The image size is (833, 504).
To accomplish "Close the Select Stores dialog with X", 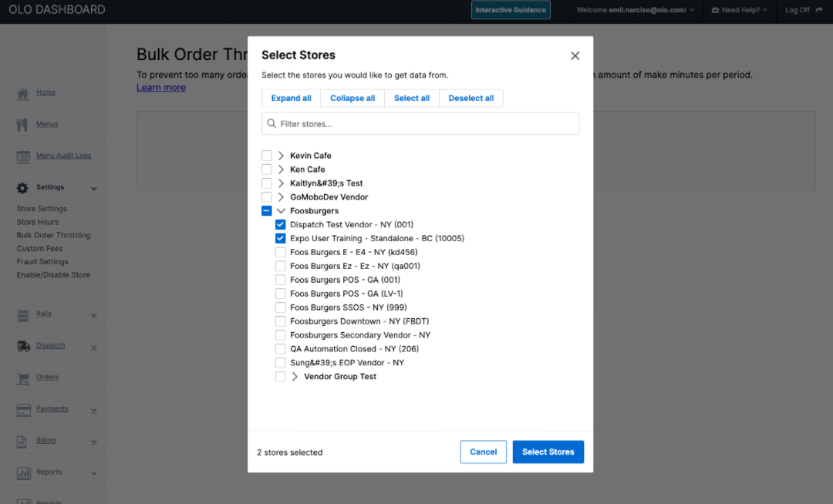I will 575,55.
